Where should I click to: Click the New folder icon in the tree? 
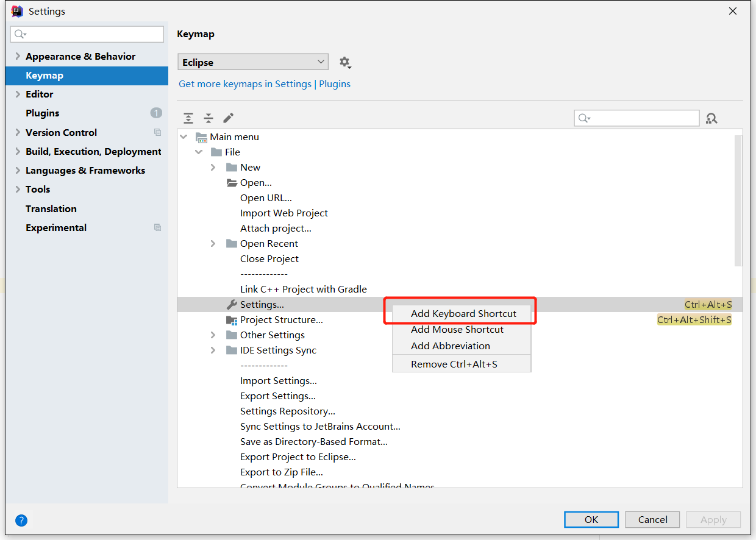(232, 168)
